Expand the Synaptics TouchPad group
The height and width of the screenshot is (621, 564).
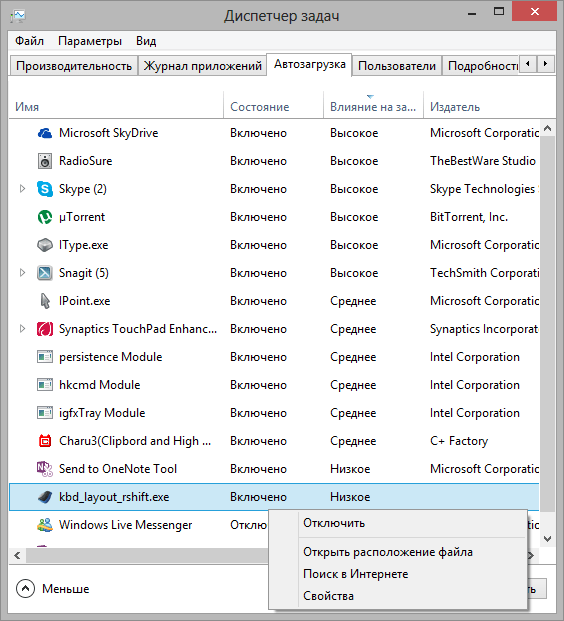click(x=23, y=329)
